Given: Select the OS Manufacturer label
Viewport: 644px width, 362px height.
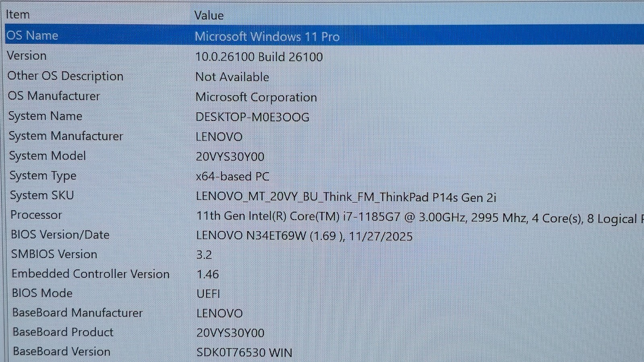Looking at the screenshot, I should [x=54, y=96].
